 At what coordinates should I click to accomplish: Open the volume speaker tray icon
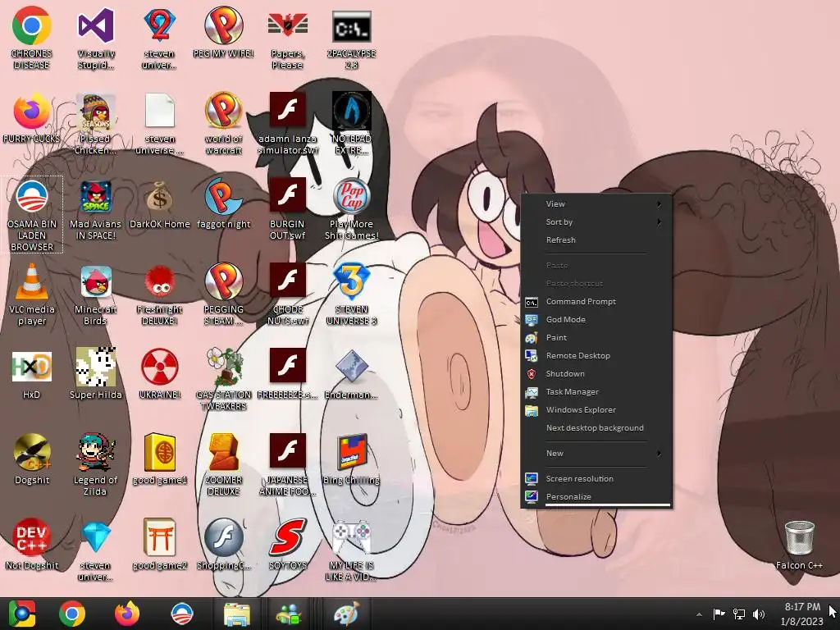tap(759, 614)
